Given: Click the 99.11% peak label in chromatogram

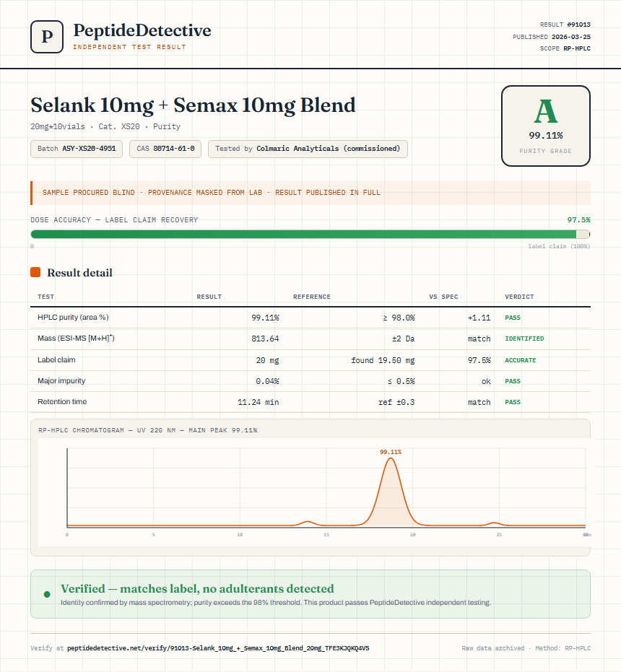Looking at the screenshot, I should coord(390,452).
